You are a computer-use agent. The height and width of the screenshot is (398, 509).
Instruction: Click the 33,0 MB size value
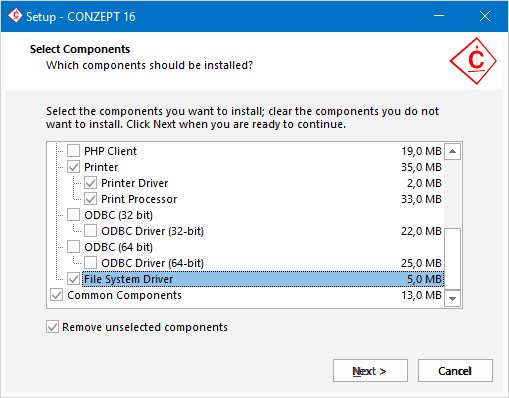tap(421, 199)
